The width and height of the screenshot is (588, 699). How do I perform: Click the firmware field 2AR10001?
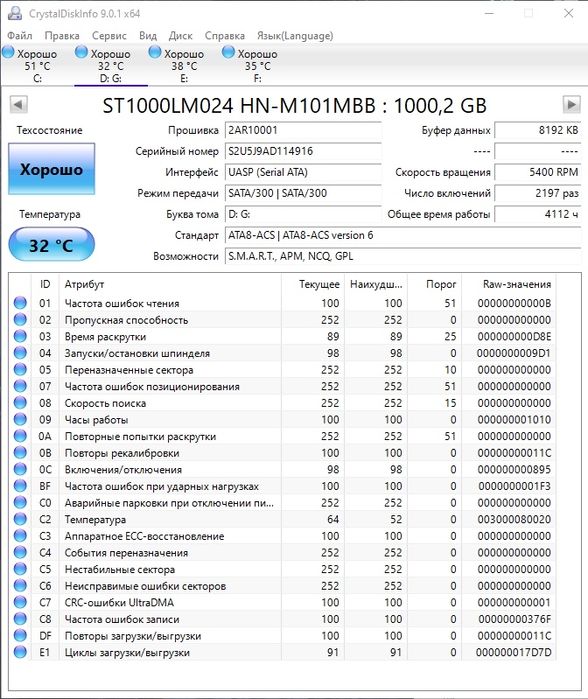[x=303, y=130]
